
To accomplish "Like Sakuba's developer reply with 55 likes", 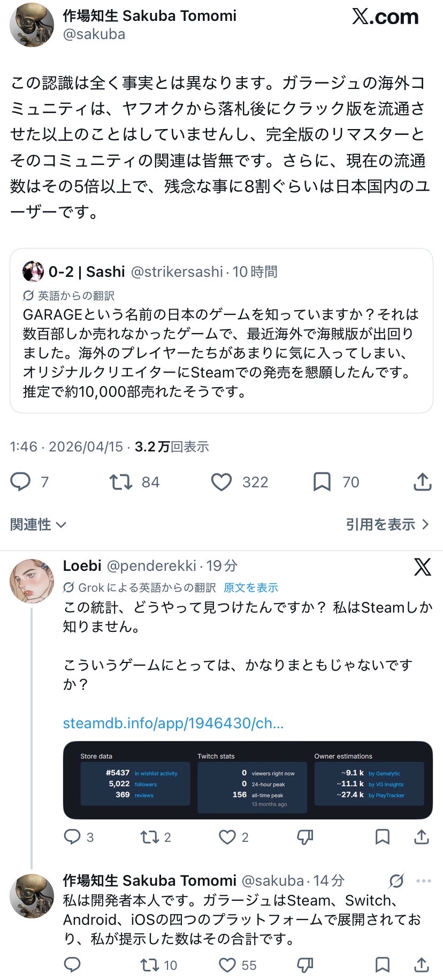I will (x=227, y=965).
